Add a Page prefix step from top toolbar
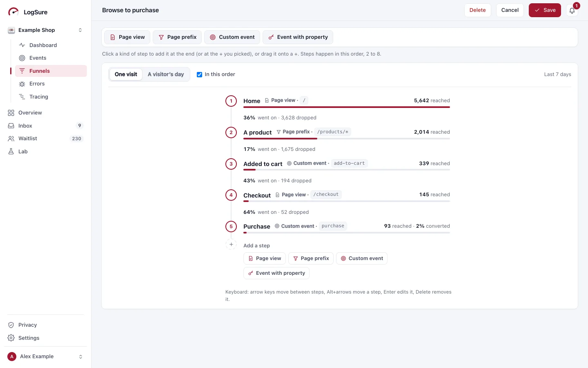The image size is (588, 368). point(177,37)
